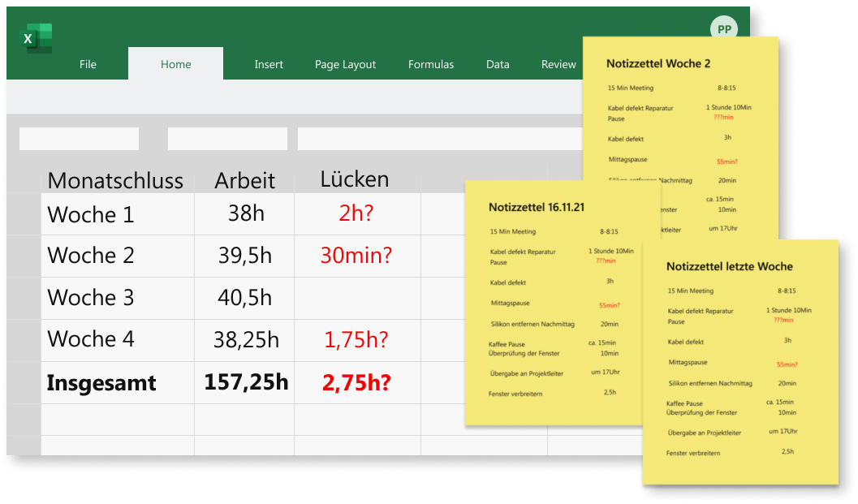Click Silikon entfernen Nachmittag in the letzte Woche note

tap(710, 384)
